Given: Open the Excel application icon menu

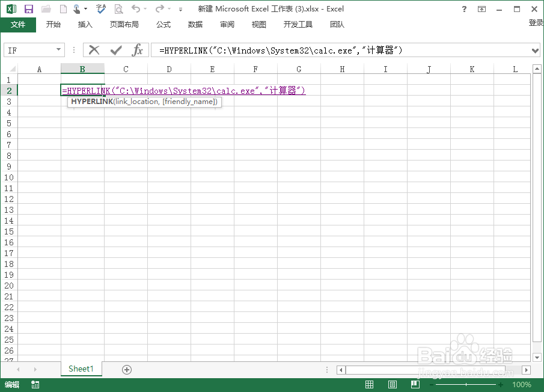Looking at the screenshot, I should [11, 9].
